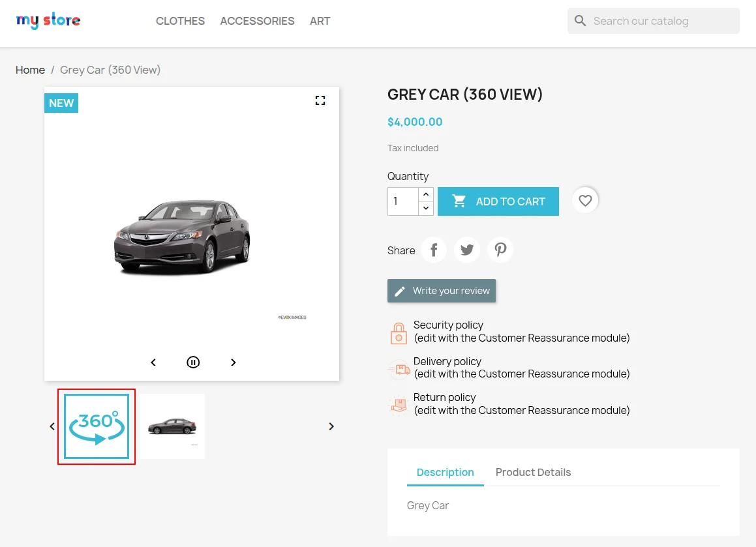Switch to the Product Details tab
Image resolution: width=756 pixels, height=547 pixels.
click(533, 472)
